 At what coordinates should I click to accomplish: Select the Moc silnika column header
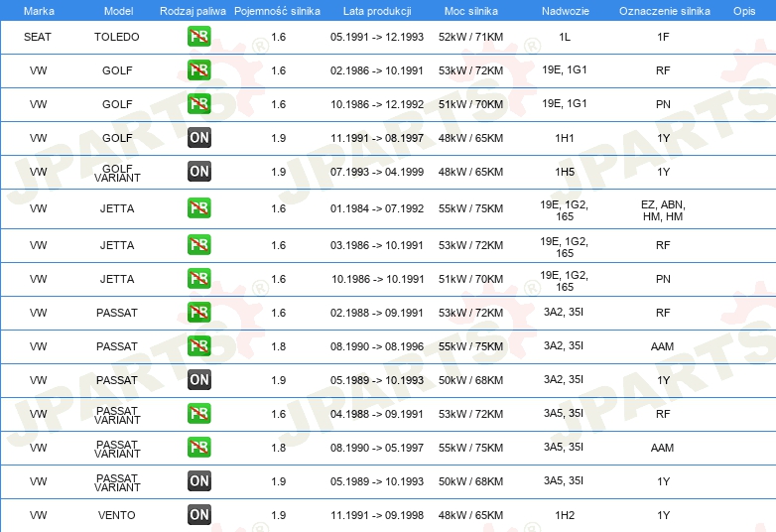(x=470, y=11)
